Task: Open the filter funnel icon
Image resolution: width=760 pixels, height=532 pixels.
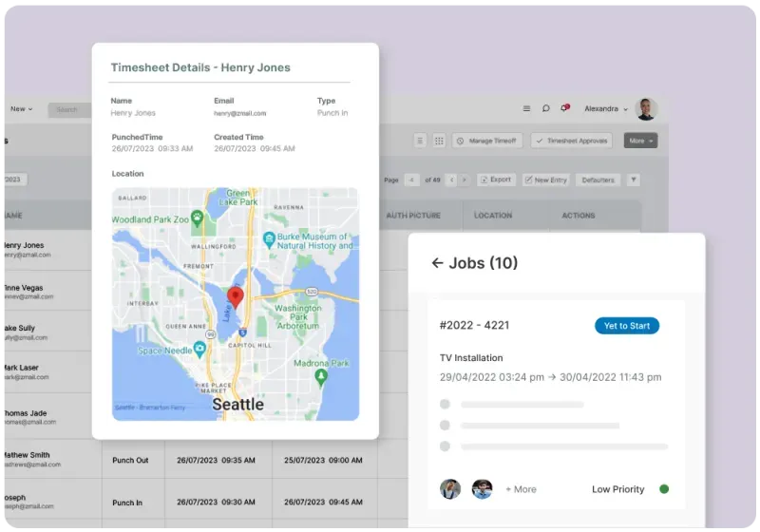Action: 633,180
